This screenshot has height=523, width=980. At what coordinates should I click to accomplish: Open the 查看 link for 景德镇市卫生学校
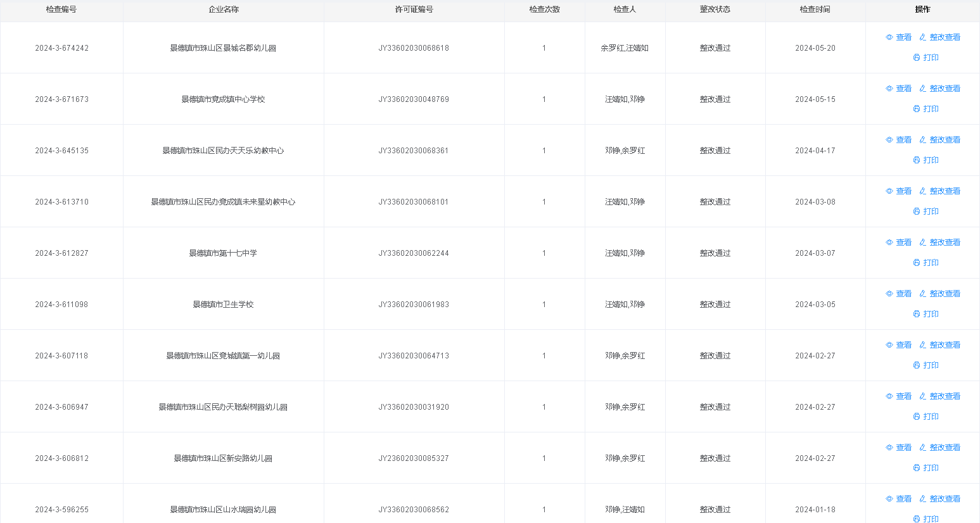point(903,294)
